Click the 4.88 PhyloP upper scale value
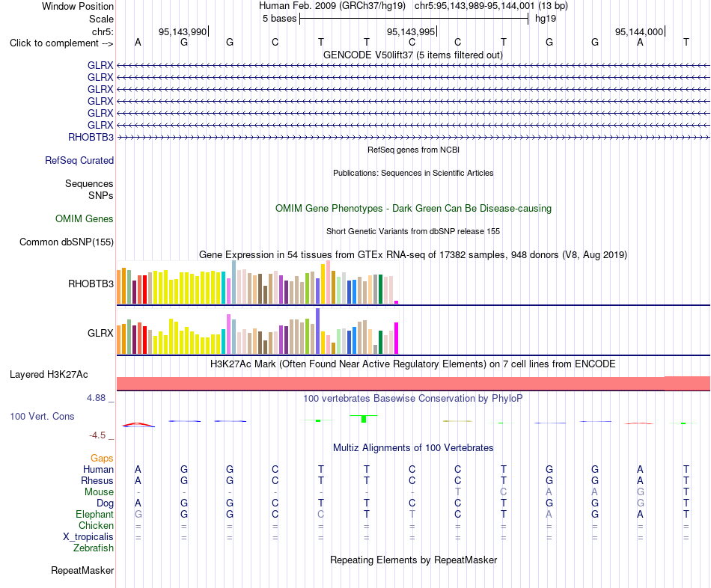 [96, 398]
